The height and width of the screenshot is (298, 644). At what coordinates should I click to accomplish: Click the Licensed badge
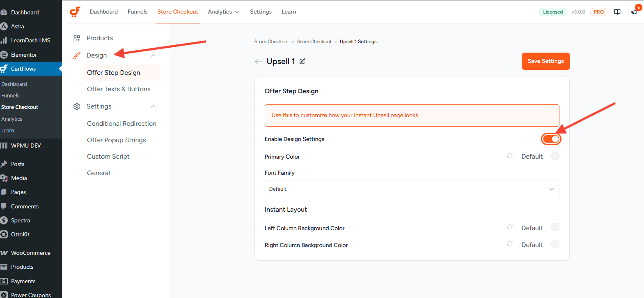[x=553, y=12]
